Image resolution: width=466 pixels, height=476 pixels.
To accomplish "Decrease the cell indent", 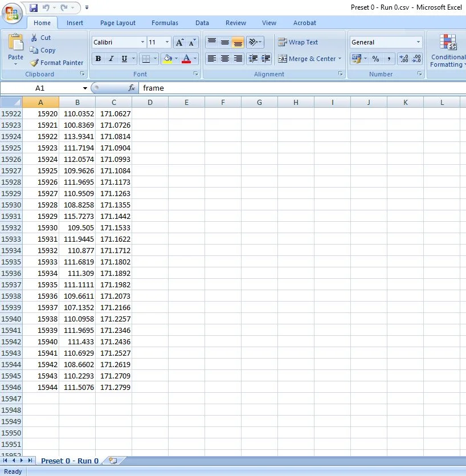I will 253,59.
